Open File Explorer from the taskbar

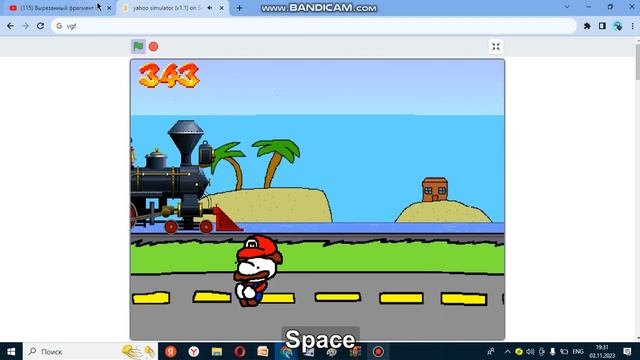click(x=217, y=351)
